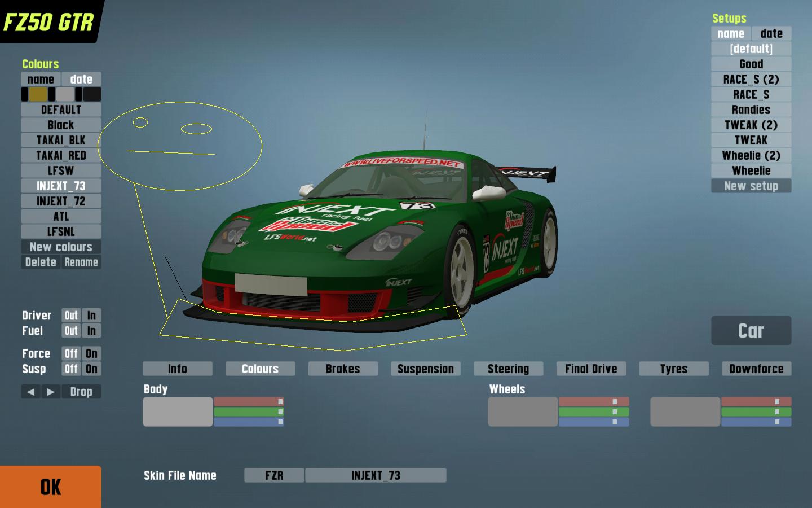
Task: Turn Force display On
Action: click(91, 353)
